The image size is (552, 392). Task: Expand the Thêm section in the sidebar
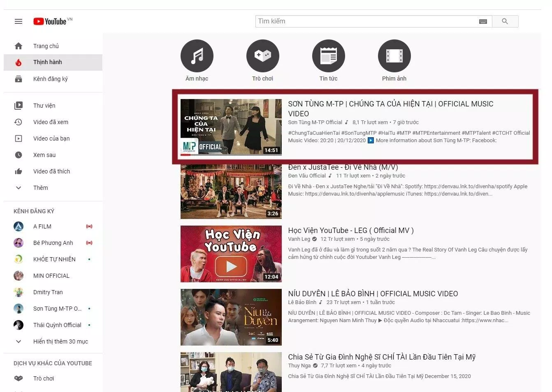coord(40,187)
